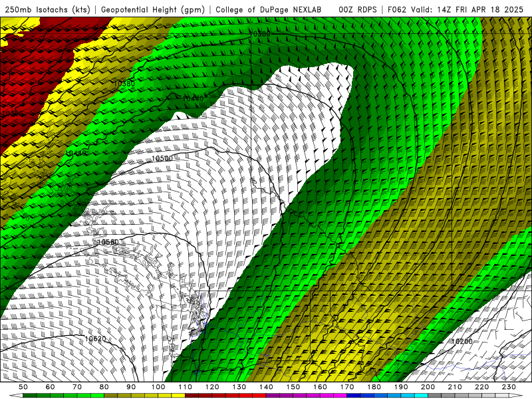Click the 'F062' forecast hour text
This screenshot has height=399, width=532.
coord(397,10)
